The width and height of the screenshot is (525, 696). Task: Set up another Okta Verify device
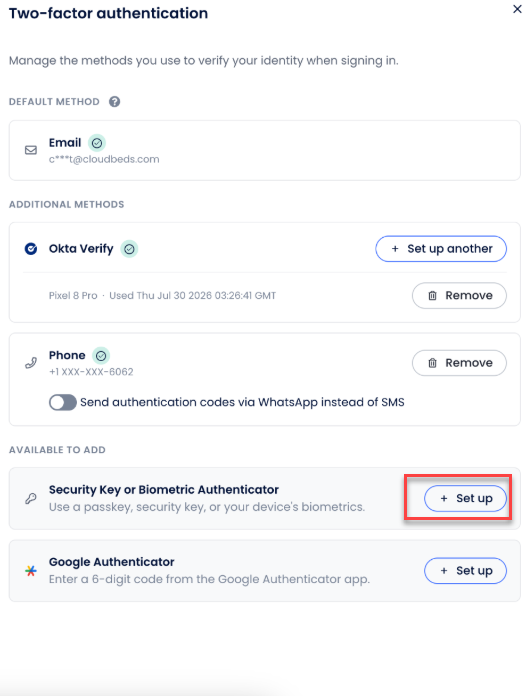tap(441, 249)
